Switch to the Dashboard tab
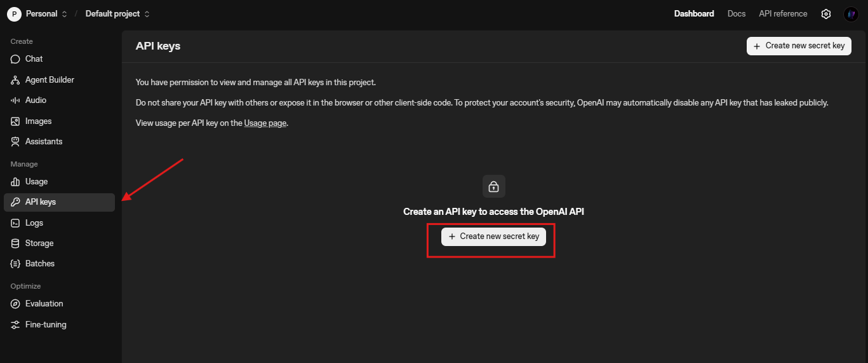868x363 pixels. tap(694, 14)
